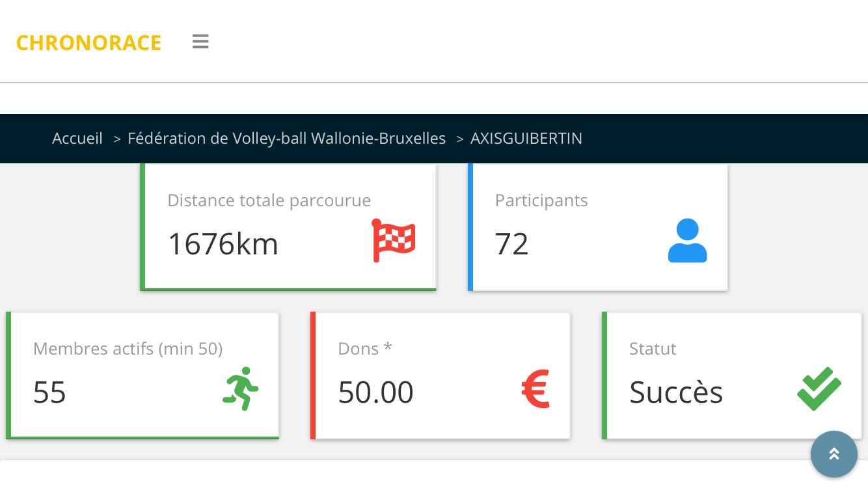Select the participant count 72
868x488 pixels.
tap(511, 244)
